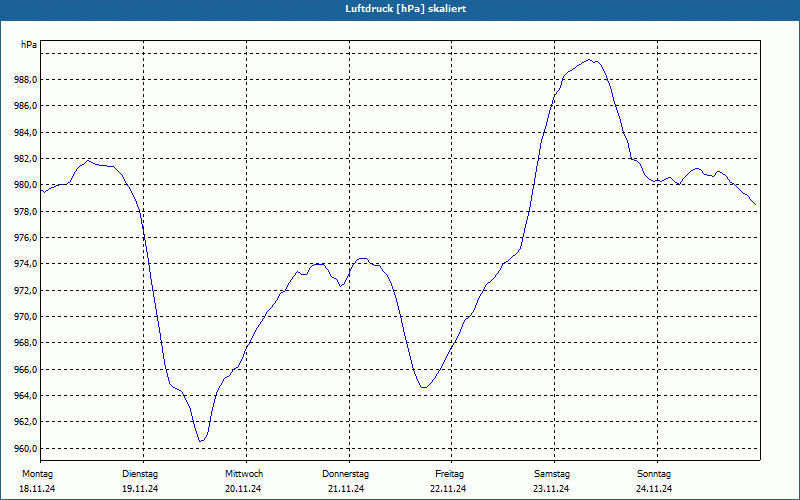Click the 976,0 axis value

(x=26, y=238)
